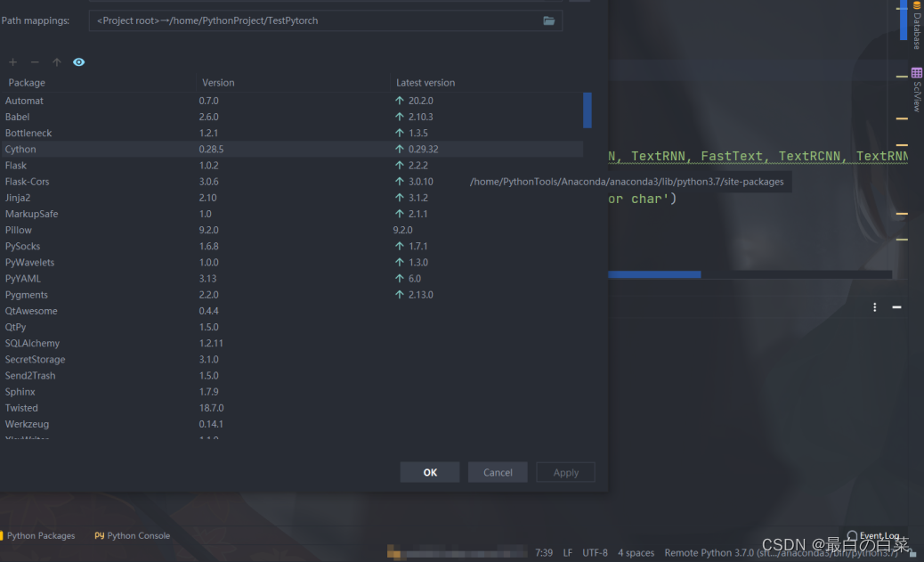Image resolution: width=924 pixels, height=562 pixels.
Task: Click the upgrade arrow next to Automat 20.2.0
Action: [x=400, y=101]
